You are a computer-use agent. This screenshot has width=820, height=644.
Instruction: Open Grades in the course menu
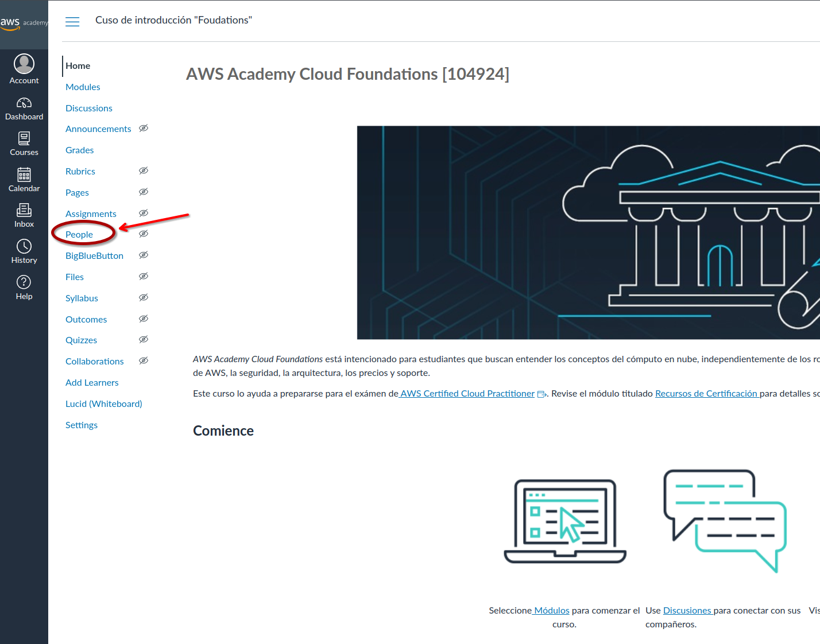pyautogui.click(x=79, y=150)
